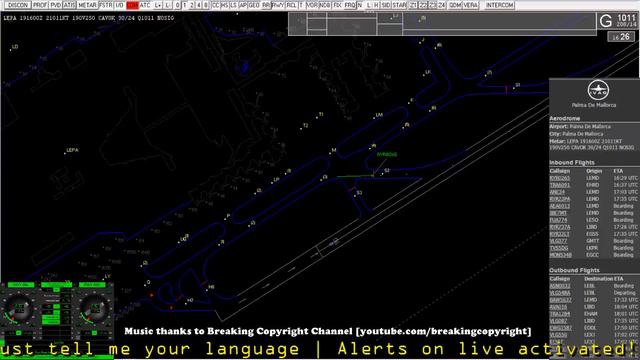This screenshot has height=360, width=640.
Task: Toggle the LS map layer button
Action: coord(233,5)
